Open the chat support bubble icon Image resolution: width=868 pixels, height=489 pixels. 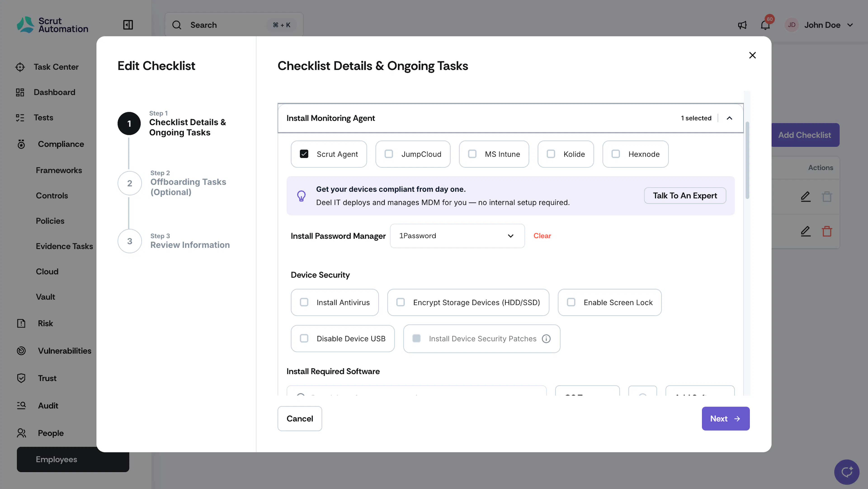847,472
